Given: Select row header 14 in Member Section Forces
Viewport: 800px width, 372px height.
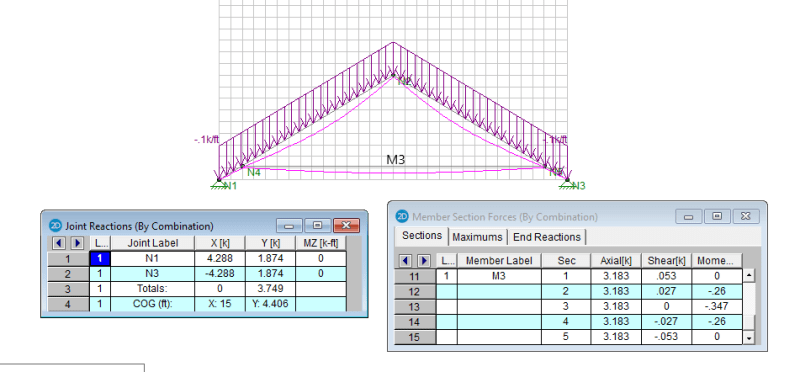Looking at the screenshot, I should click(x=415, y=322).
